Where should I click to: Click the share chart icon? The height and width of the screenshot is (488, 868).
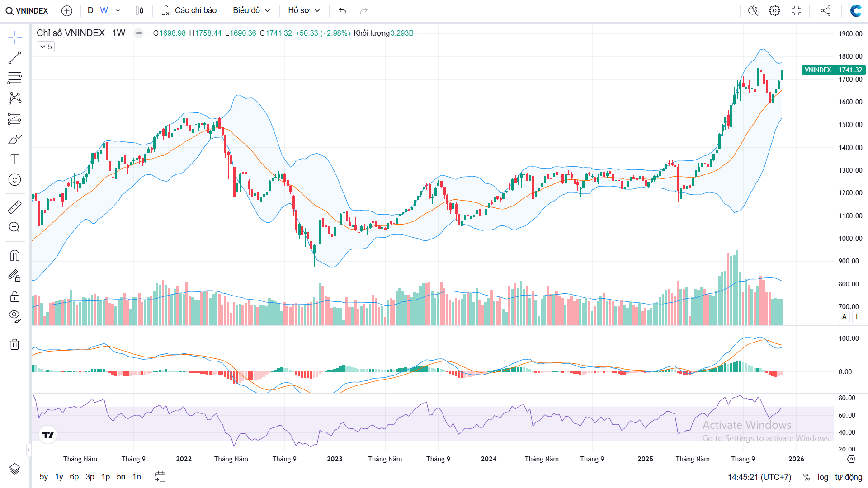[x=826, y=10]
